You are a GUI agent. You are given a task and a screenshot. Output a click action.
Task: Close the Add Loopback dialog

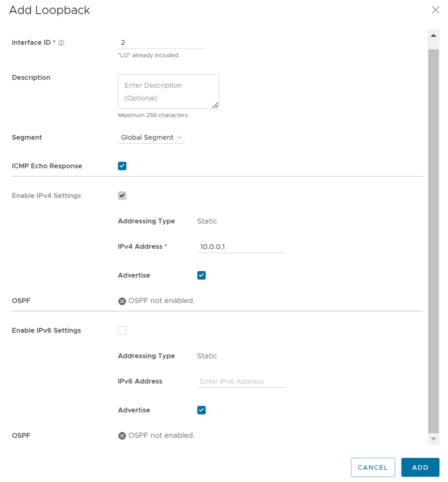(435, 9)
